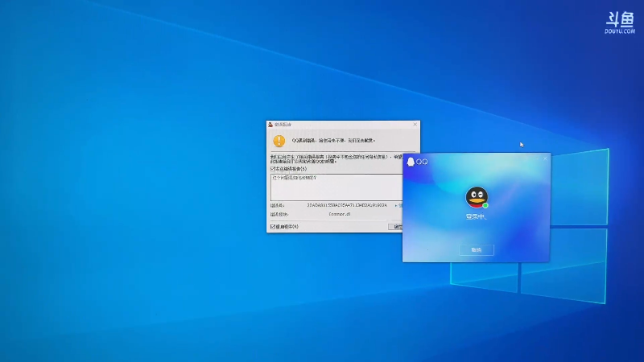Toggle the restart QQ checkbox at dialog bottom

pyautogui.click(x=273, y=227)
